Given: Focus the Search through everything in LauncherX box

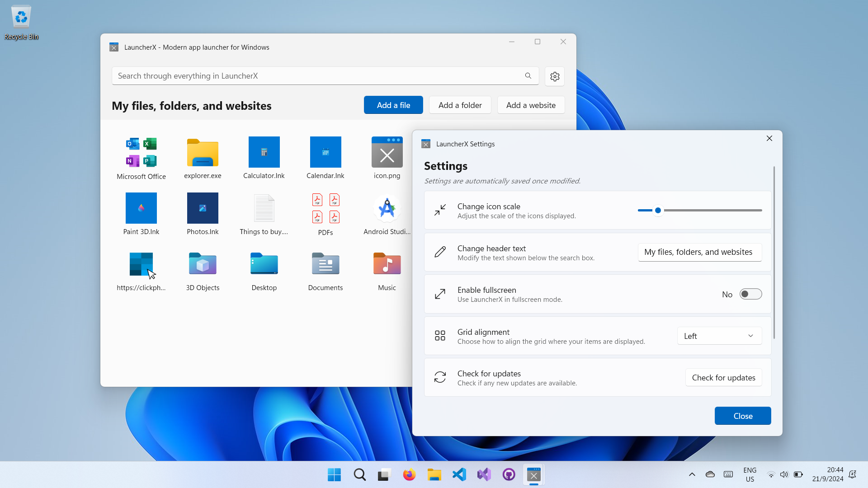Looking at the screenshot, I should 325,76.
